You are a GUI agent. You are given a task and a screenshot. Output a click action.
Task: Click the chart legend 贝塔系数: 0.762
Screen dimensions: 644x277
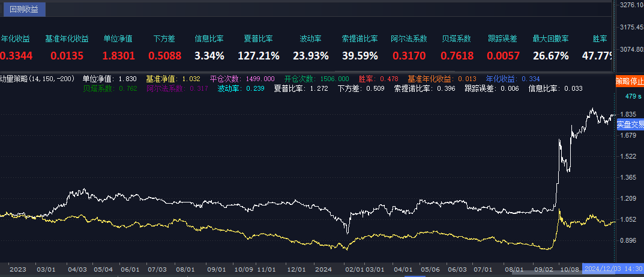[110, 88]
